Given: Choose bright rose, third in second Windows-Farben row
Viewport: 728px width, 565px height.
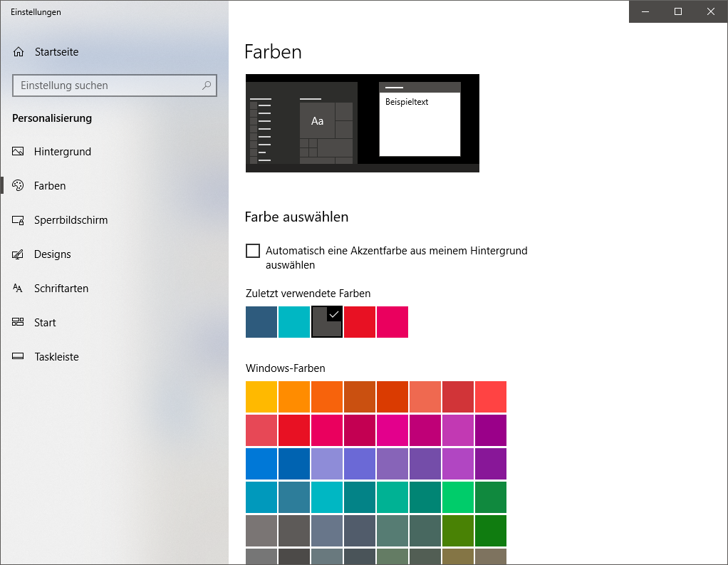Looking at the screenshot, I should point(327,430).
